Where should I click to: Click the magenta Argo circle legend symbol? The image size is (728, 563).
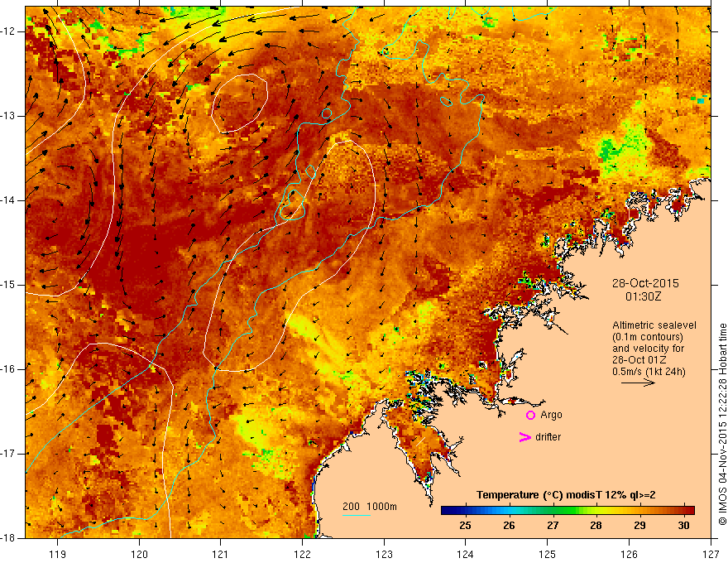click(x=530, y=416)
